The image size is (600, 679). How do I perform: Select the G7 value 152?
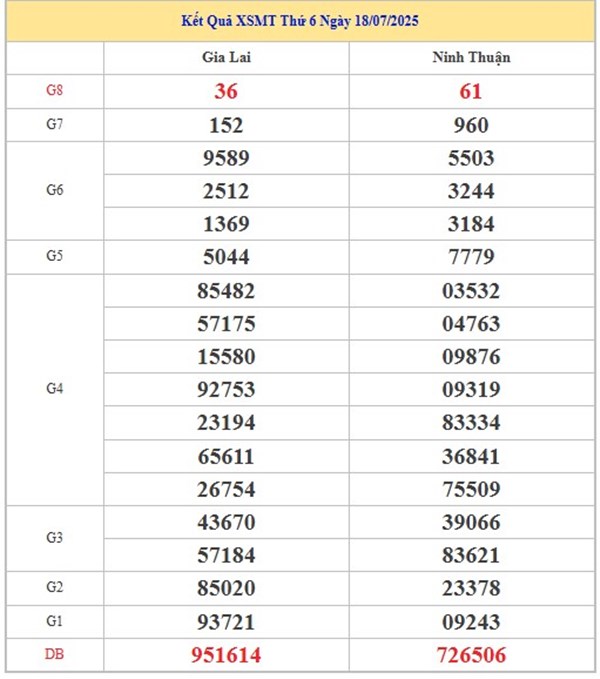(x=226, y=126)
